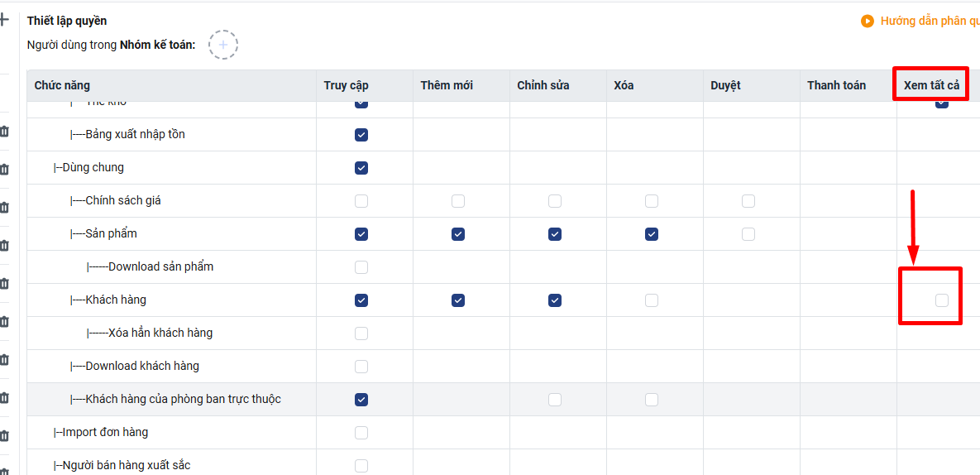Check Truy cập for Chính sách giá

tap(361, 201)
